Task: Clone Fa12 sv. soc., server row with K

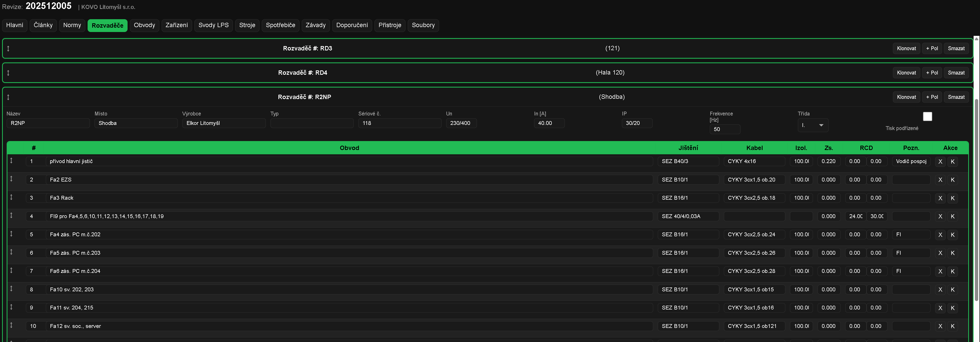Action: (952, 326)
